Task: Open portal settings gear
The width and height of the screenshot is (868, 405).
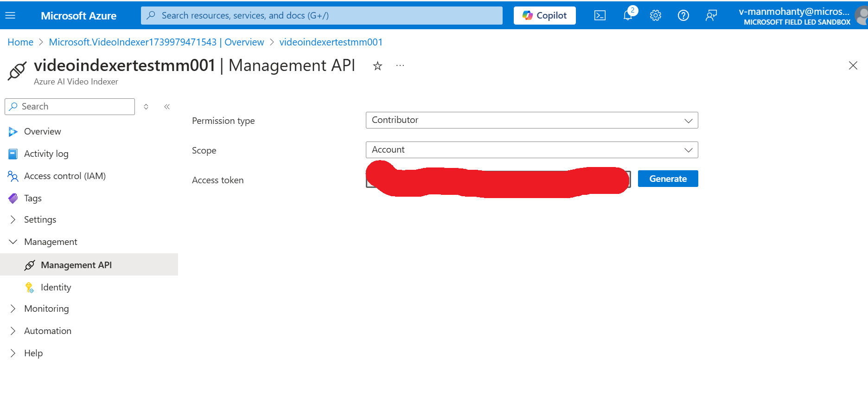Action: point(655,15)
